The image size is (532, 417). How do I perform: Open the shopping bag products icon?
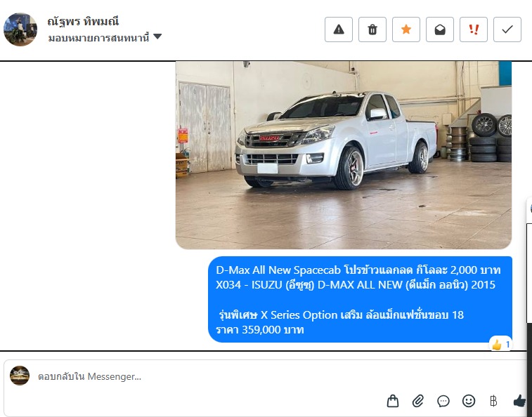pos(393,401)
